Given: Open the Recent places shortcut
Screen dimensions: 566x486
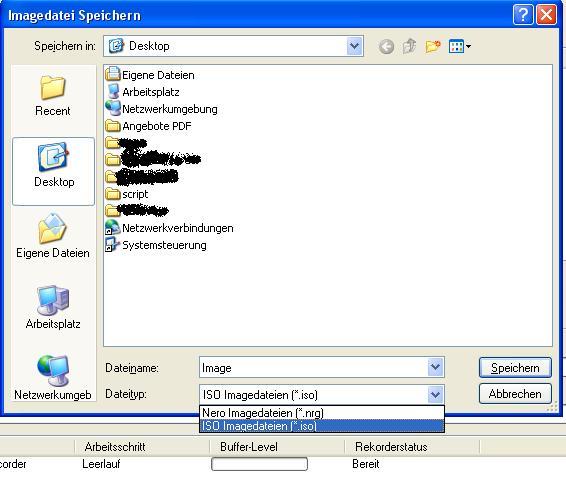Looking at the screenshot, I should 53,96.
